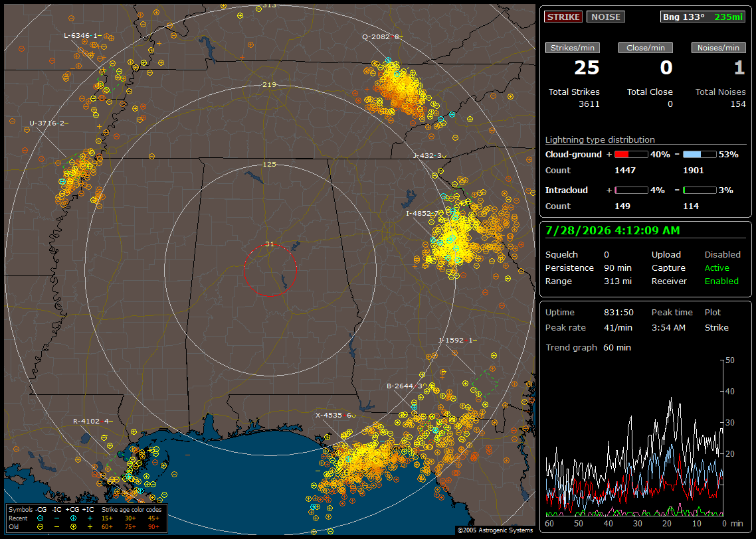The image size is (756, 539).
Task: Select the Close/min label button
Action: click(x=646, y=48)
